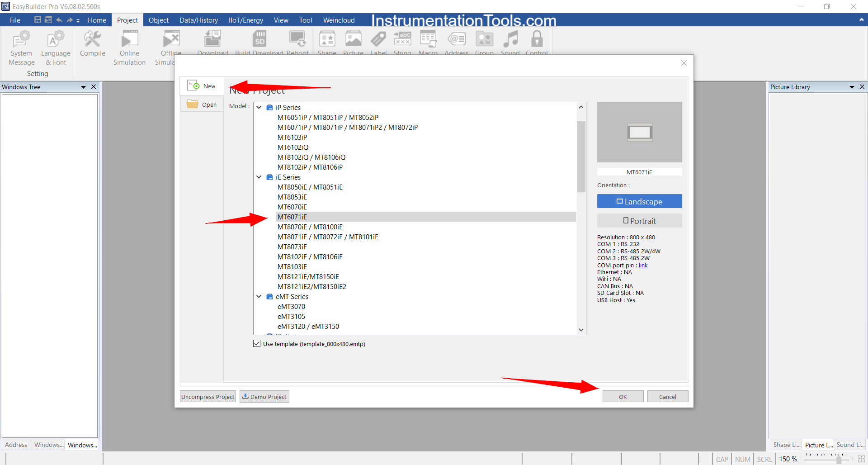
Task: Toggle Use template checkbox
Action: (257, 344)
